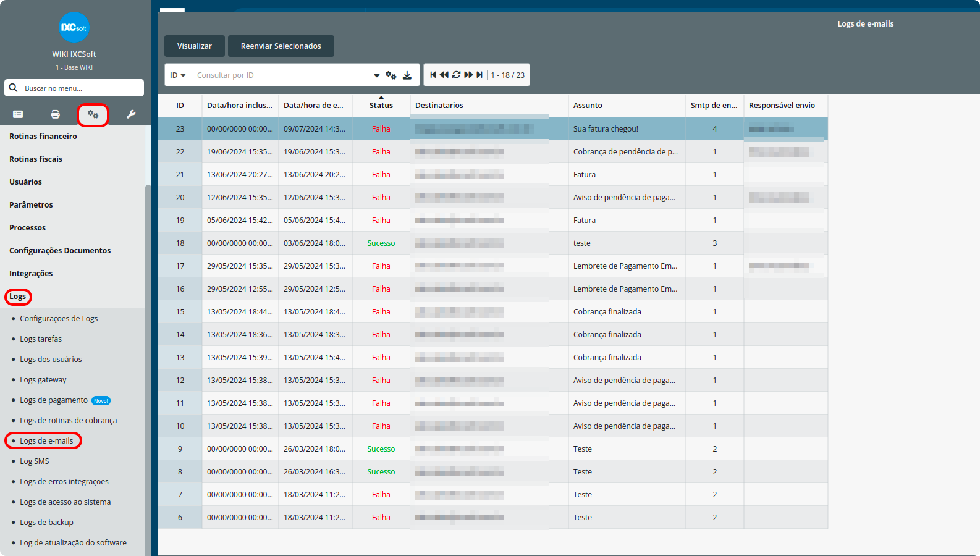Open Logs dos usuários item
The width and height of the screenshot is (980, 556).
coord(51,360)
